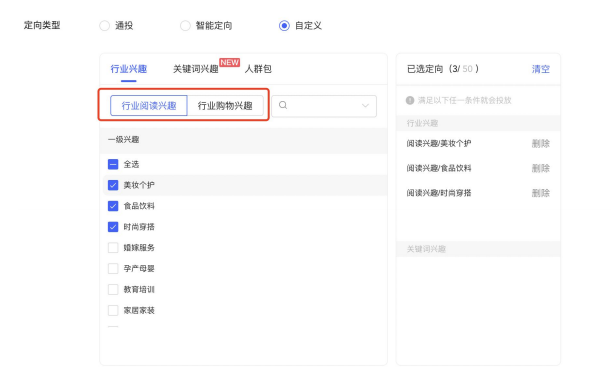This screenshot has height=386, width=611.
Task: Delete the 阅读兴趣/食品饮料 entry
Action: point(540,168)
